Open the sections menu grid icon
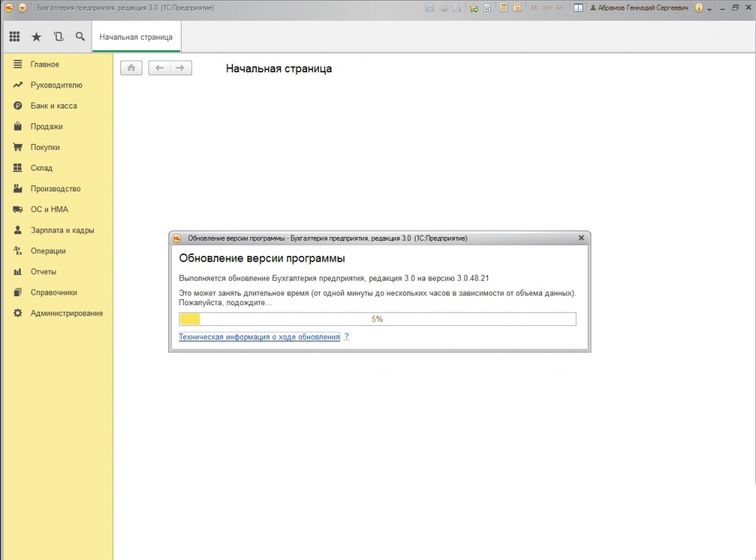 point(15,37)
